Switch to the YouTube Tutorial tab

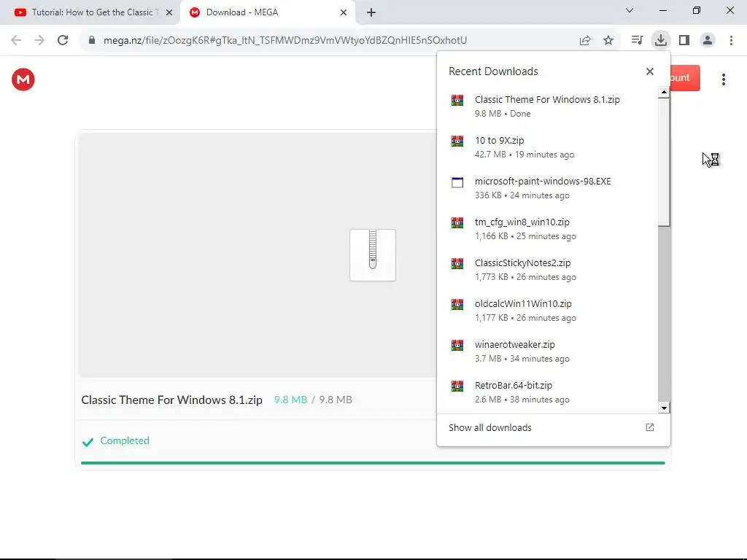pyautogui.click(x=90, y=12)
